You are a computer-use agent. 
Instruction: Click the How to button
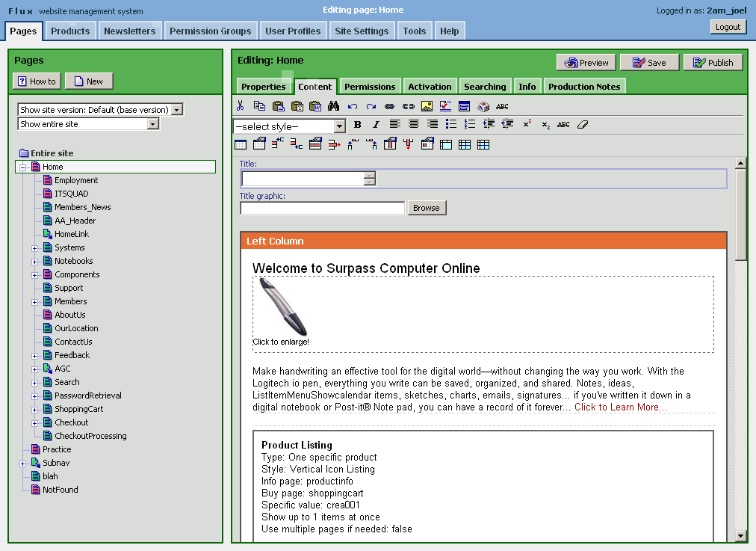37,81
